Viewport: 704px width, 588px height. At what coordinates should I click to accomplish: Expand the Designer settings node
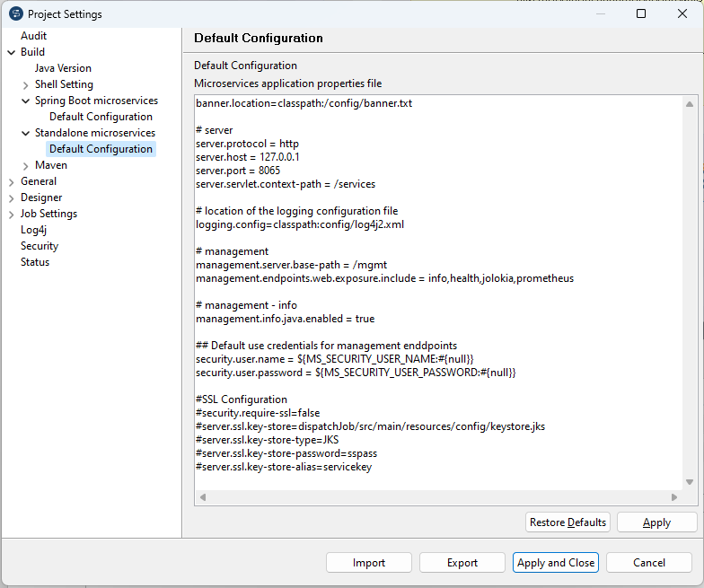point(11,198)
